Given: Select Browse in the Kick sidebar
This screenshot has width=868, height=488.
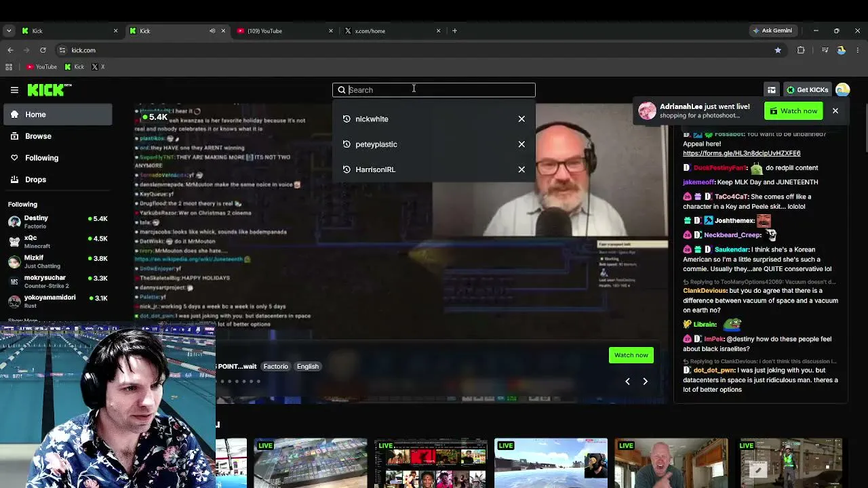Looking at the screenshot, I should pos(58,136).
